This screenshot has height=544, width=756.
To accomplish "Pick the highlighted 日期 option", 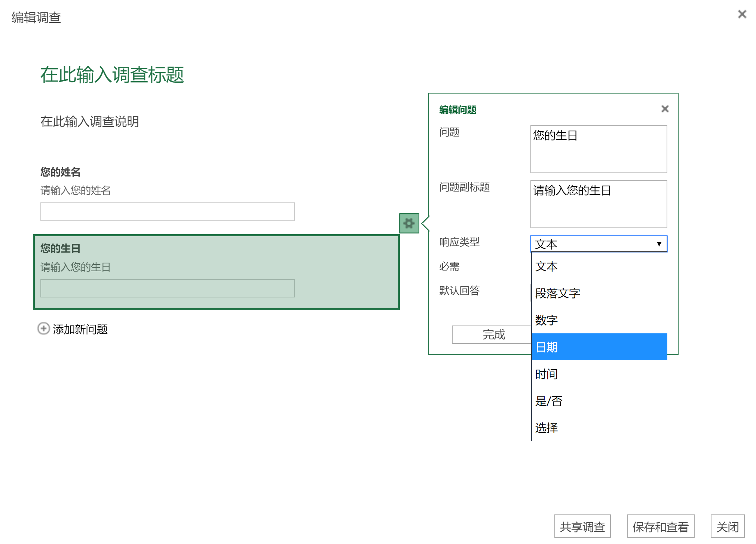I will (599, 347).
